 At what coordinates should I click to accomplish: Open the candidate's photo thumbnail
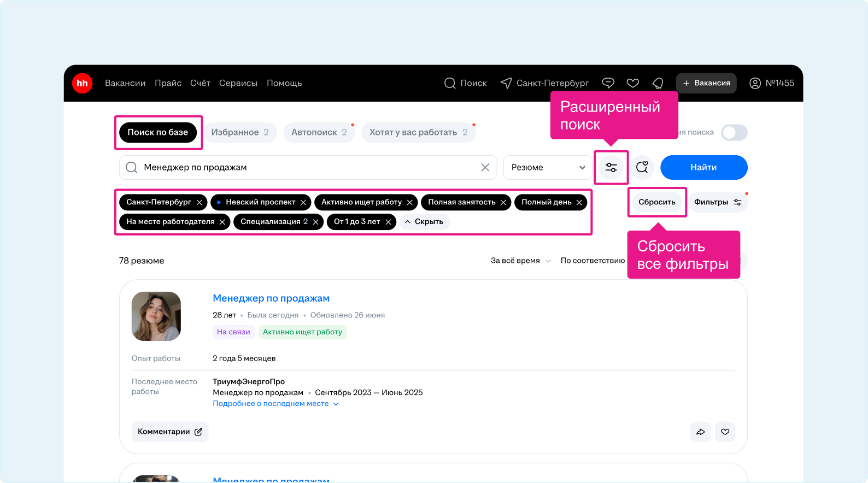pyautogui.click(x=156, y=316)
